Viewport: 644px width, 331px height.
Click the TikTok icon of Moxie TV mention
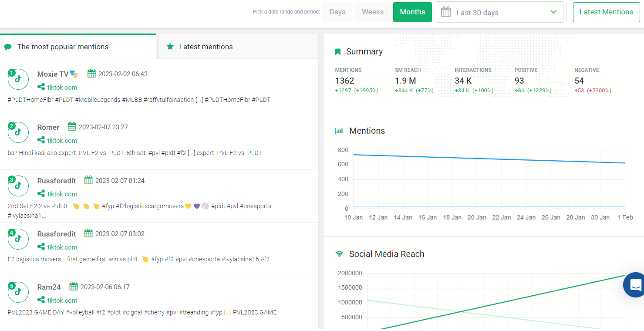coord(18,79)
